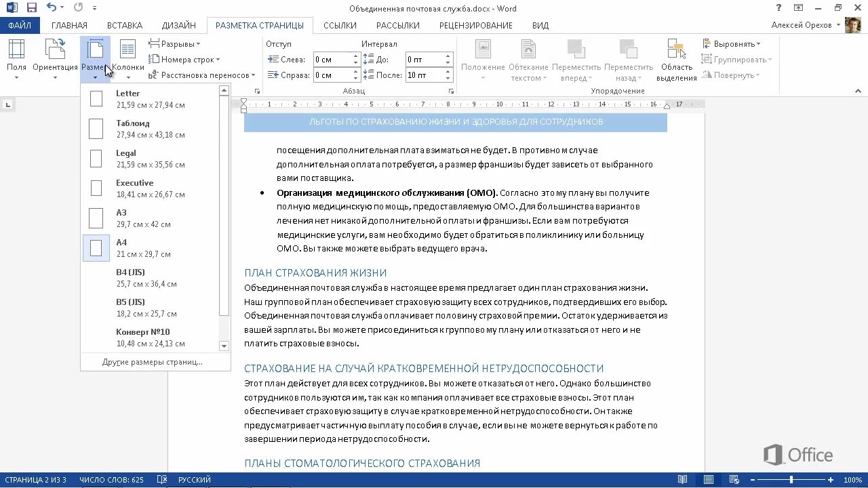Click the Redo icon in title bar
The image size is (868, 488).
pyautogui.click(x=78, y=8)
